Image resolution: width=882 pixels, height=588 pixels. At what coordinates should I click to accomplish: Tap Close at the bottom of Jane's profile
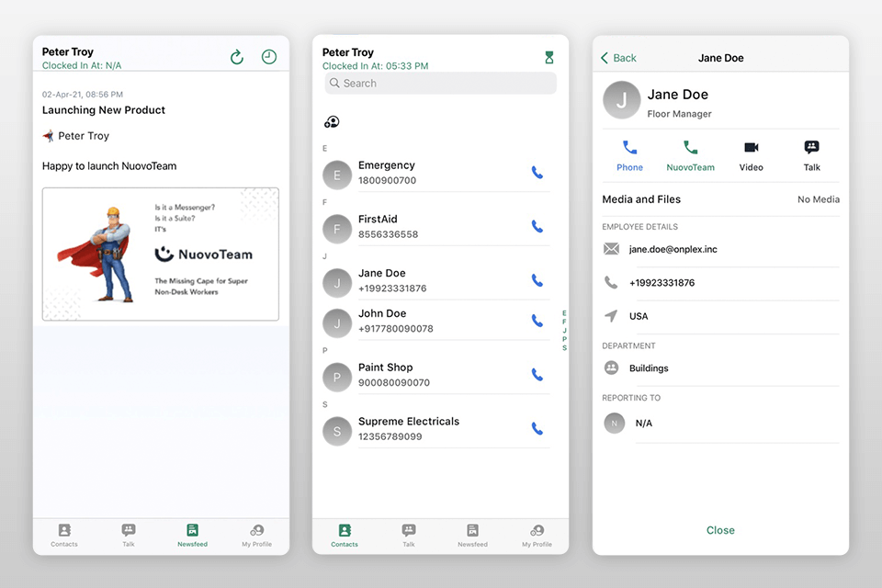(x=720, y=530)
